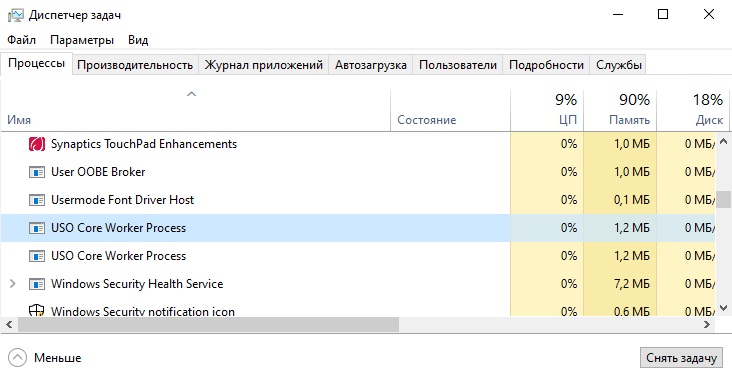Click the Usermode Font Driver Host icon
Screen dimensions: 732x382
[x=37, y=200]
